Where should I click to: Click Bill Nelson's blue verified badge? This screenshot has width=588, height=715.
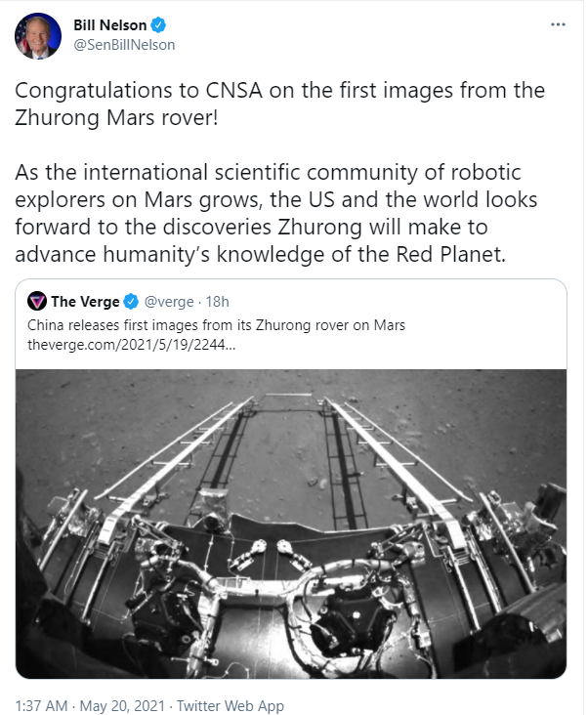[x=154, y=25]
